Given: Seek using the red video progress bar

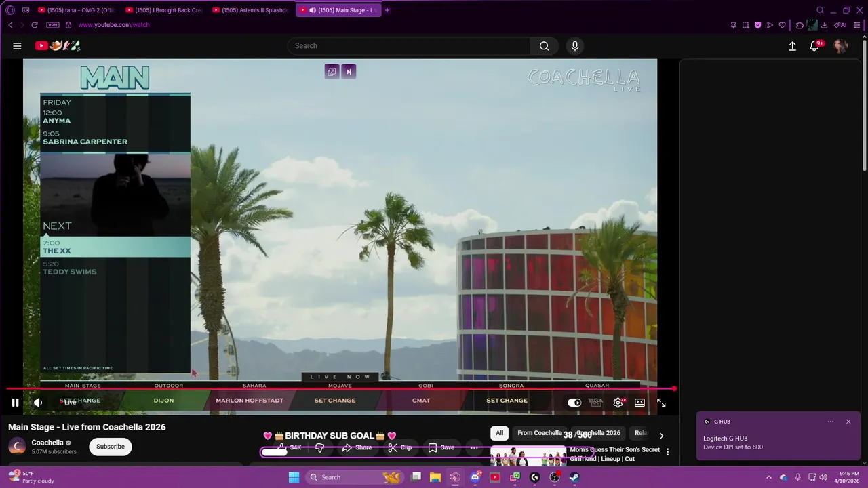Looking at the screenshot, I should [x=341, y=389].
